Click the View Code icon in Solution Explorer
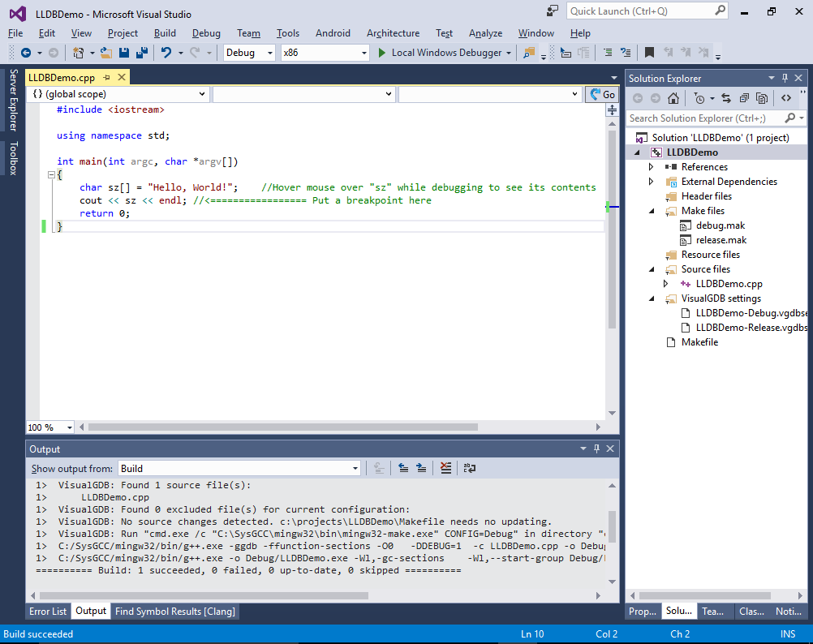 pyautogui.click(x=786, y=98)
